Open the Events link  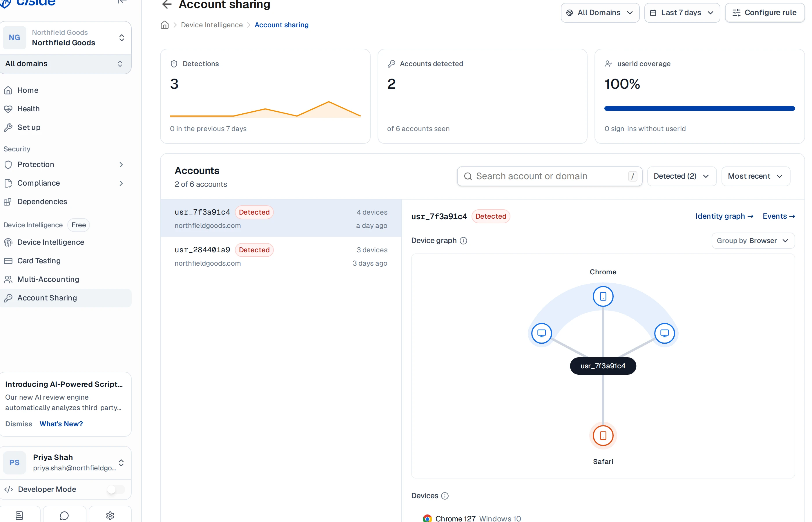click(x=778, y=216)
